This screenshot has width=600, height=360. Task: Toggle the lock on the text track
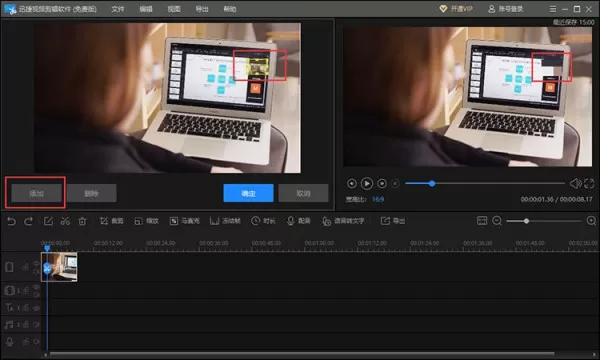click(26, 308)
